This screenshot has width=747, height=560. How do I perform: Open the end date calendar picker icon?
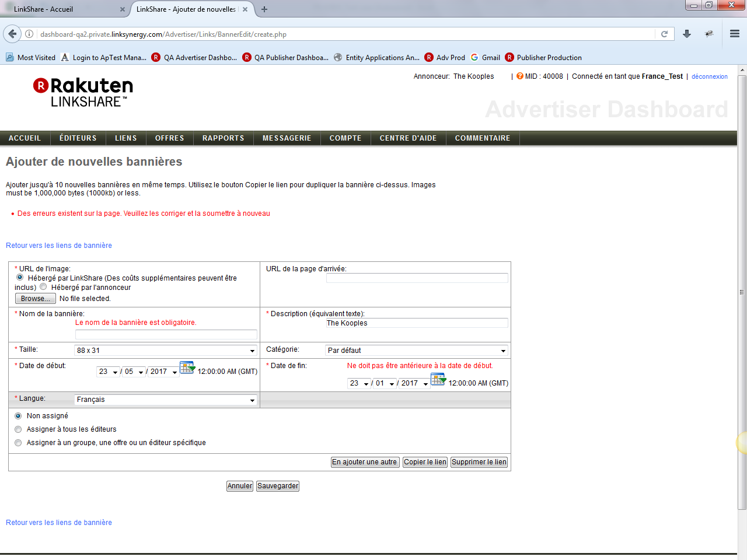pyautogui.click(x=438, y=379)
